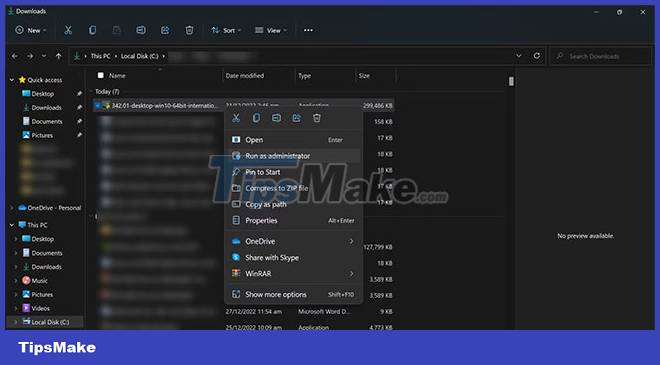Click the vertical scrollbar thumb of file list
The height and width of the screenshot is (365, 660).
511,81
